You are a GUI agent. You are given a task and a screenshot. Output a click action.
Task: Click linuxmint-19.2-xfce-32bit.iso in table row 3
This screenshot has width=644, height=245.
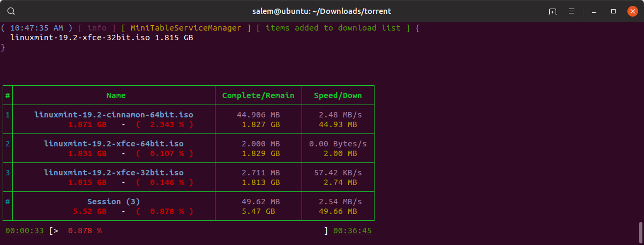pos(114,173)
